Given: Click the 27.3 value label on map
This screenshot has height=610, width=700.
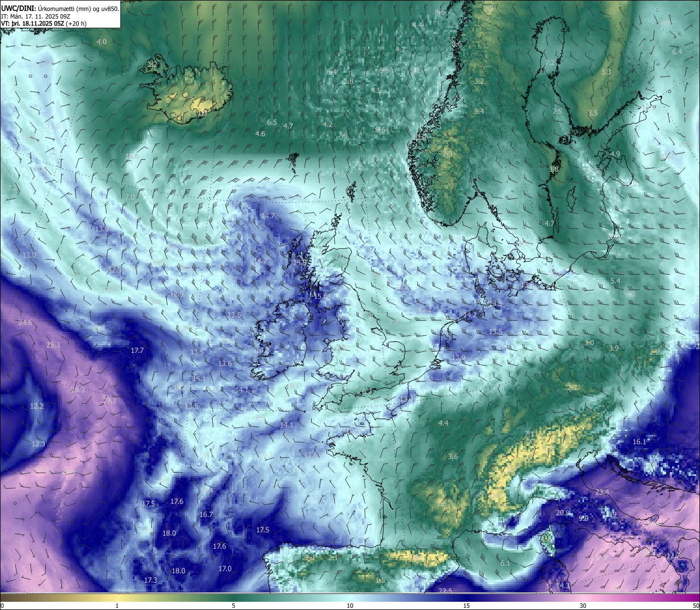Looking at the screenshot, I should (x=109, y=400).
